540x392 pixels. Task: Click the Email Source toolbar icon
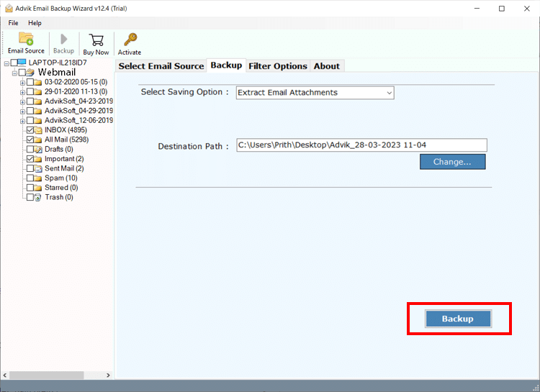(26, 38)
